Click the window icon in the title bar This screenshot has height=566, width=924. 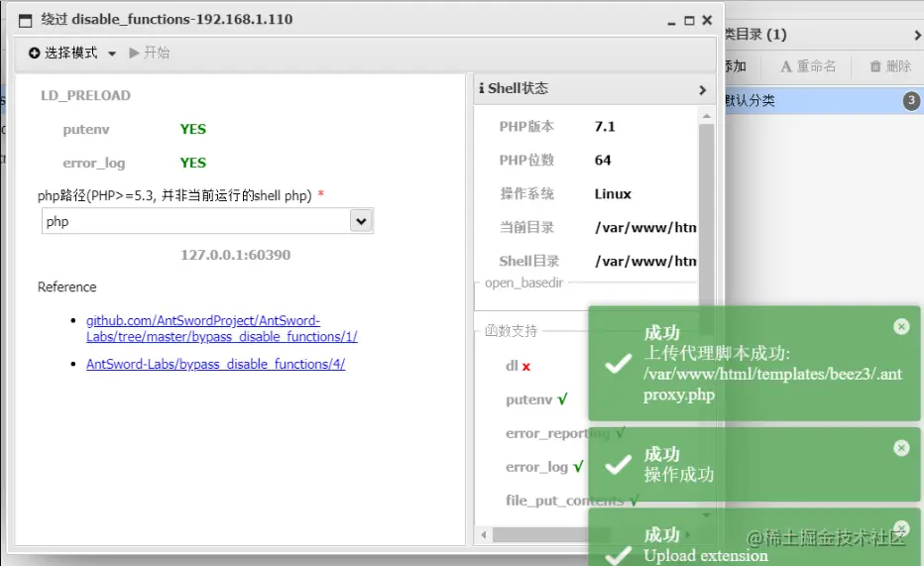26,21
